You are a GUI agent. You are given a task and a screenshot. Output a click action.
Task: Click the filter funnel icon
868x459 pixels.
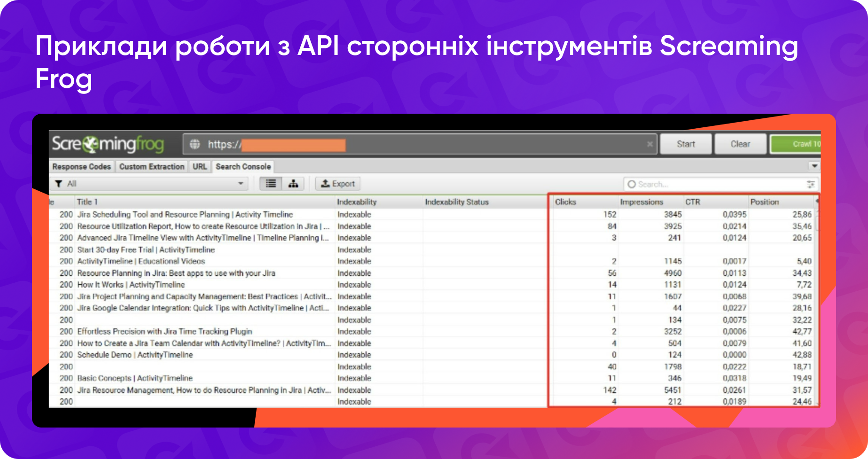tap(58, 183)
